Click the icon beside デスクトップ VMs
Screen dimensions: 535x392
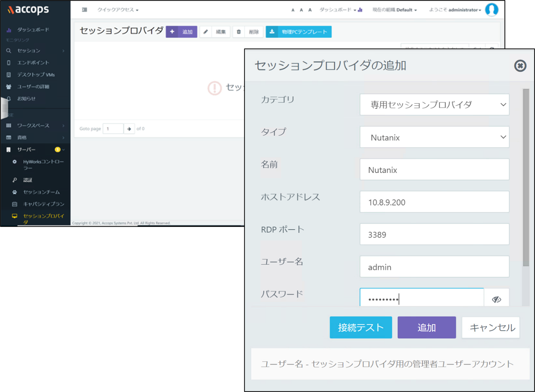[9, 75]
